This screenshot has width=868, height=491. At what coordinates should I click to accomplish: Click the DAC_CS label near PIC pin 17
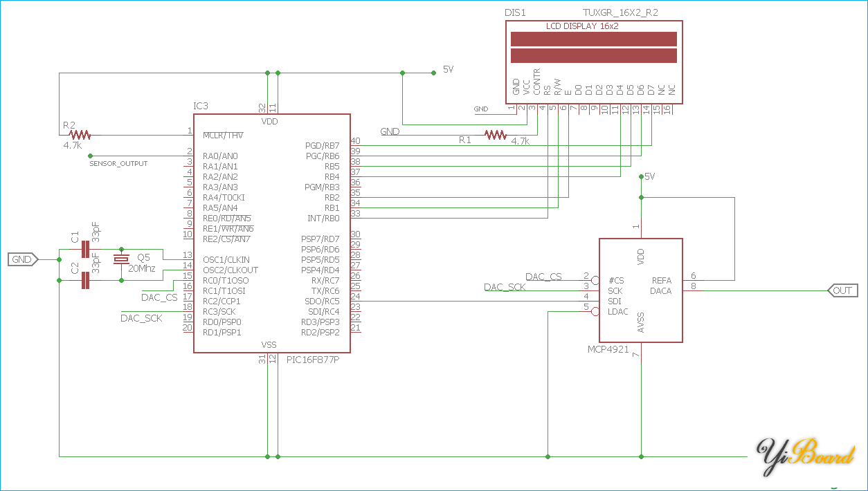click(x=159, y=297)
